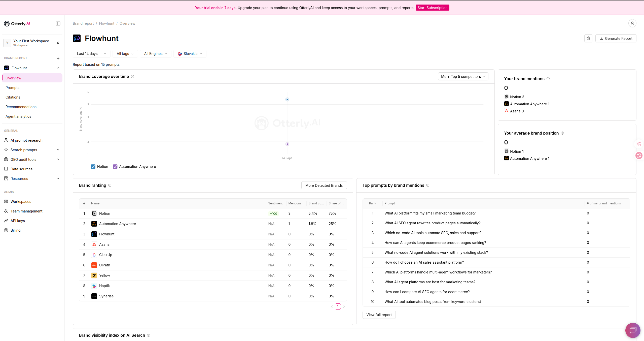Open report settings gear icon

coord(588,38)
